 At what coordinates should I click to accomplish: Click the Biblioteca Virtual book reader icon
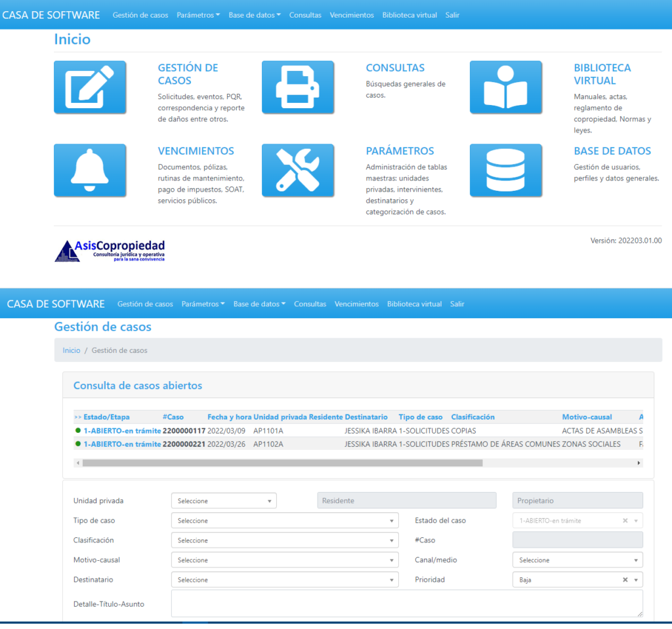pos(505,87)
